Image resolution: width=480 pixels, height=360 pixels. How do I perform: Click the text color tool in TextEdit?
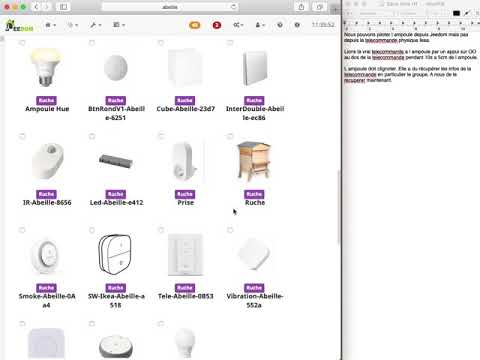[467, 13]
